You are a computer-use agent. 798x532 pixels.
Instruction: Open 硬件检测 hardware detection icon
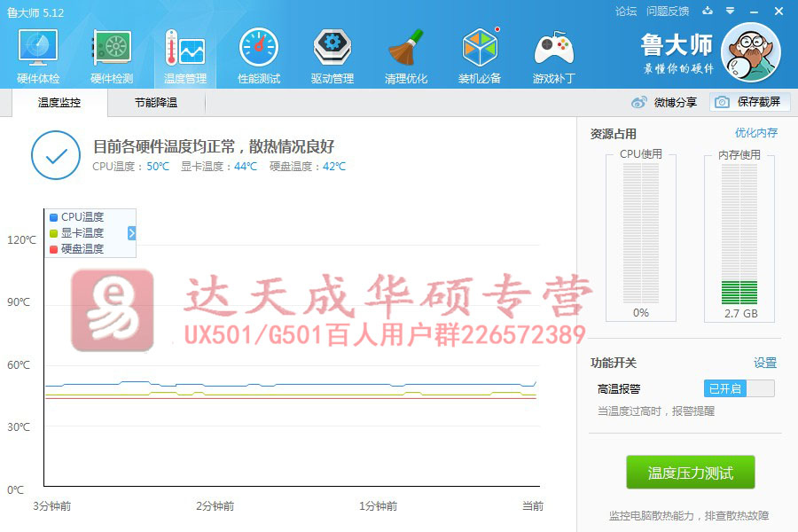[112, 48]
